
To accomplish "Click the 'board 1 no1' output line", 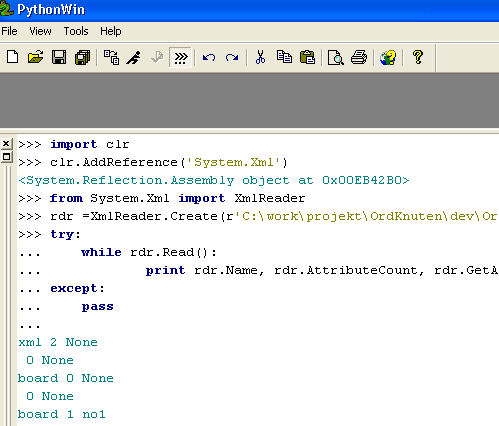I will (x=62, y=414).
